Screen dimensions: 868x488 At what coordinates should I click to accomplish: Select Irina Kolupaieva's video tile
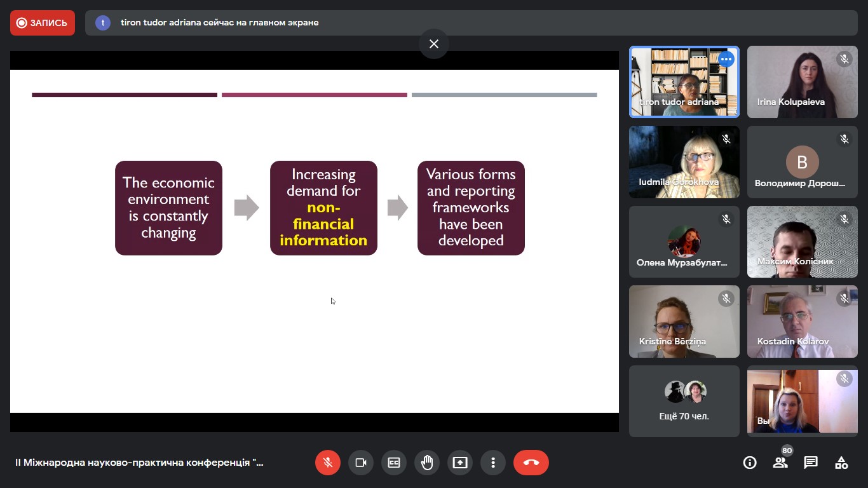802,82
